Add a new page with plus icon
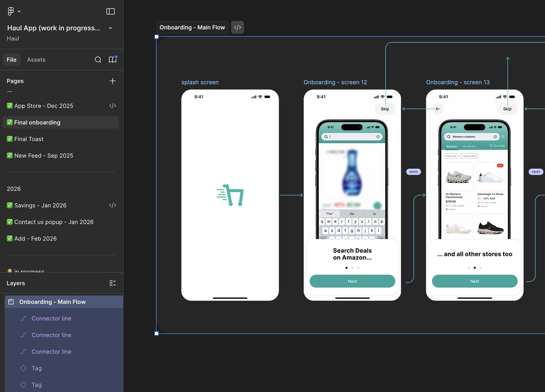Image resolution: width=545 pixels, height=392 pixels. click(x=113, y=81)
